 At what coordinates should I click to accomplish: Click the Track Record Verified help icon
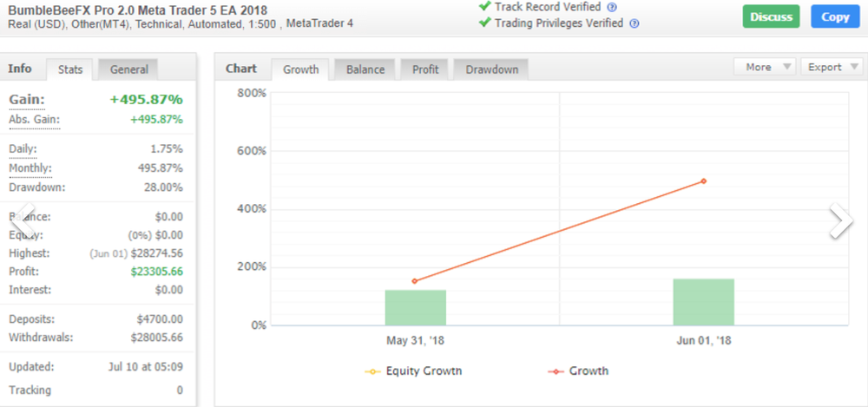(x=613, y=7)
